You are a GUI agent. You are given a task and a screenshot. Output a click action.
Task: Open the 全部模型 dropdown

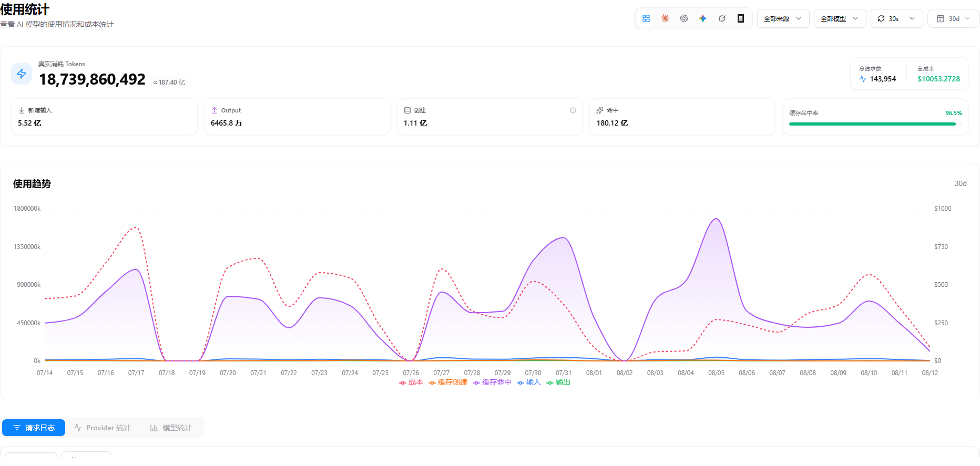(840, 18)
